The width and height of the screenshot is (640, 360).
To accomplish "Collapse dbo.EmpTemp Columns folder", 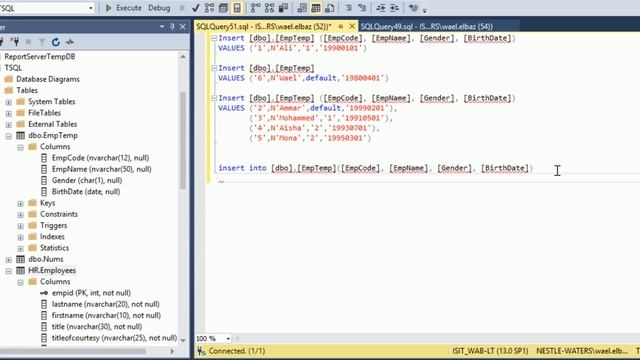I will pyautogui.click(x=20, y=147).
